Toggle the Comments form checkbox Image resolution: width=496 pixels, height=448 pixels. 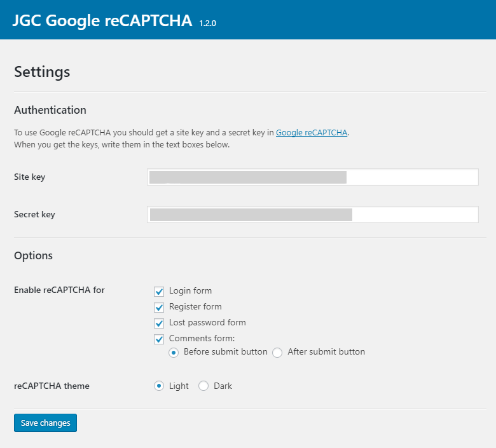coord(159,339)
